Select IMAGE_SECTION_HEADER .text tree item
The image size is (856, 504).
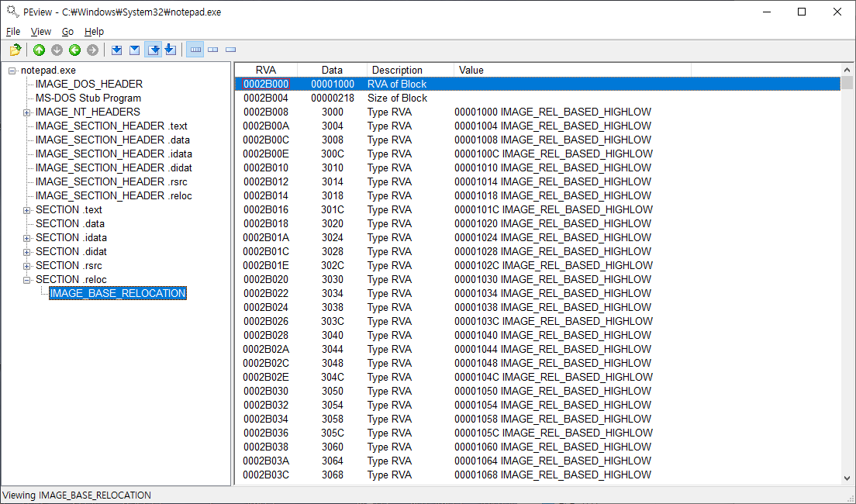tap(112, 126)
